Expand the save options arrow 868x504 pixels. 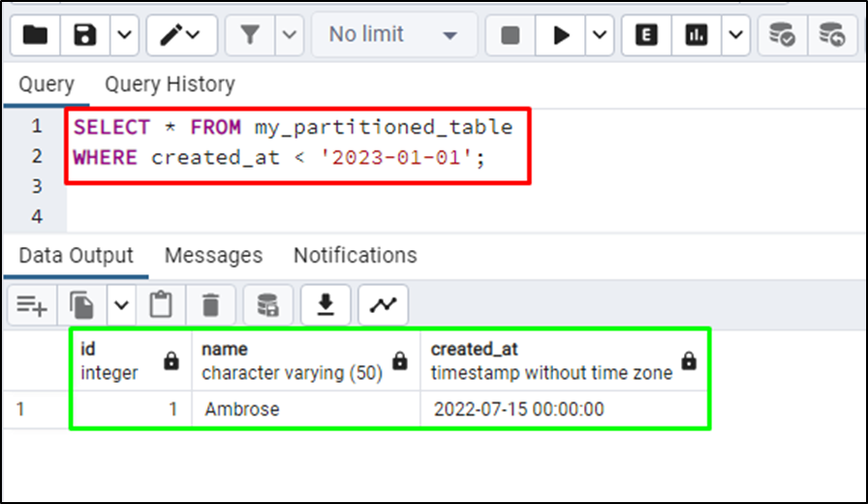(125, 36)
